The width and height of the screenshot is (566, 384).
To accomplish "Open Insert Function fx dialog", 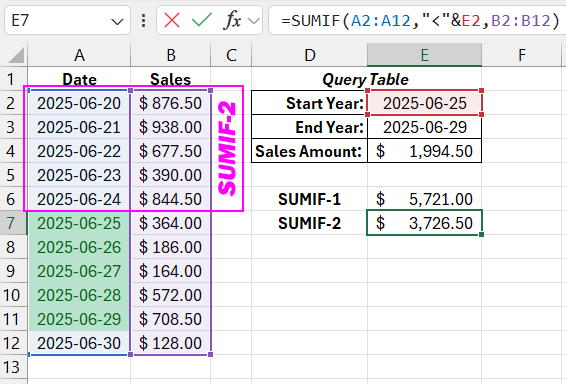I will coord(232,20).
